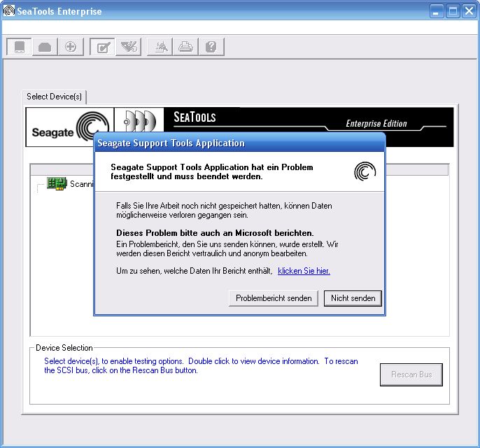Click the checkbox-with-pencil toolbar icon

[103, 47]
